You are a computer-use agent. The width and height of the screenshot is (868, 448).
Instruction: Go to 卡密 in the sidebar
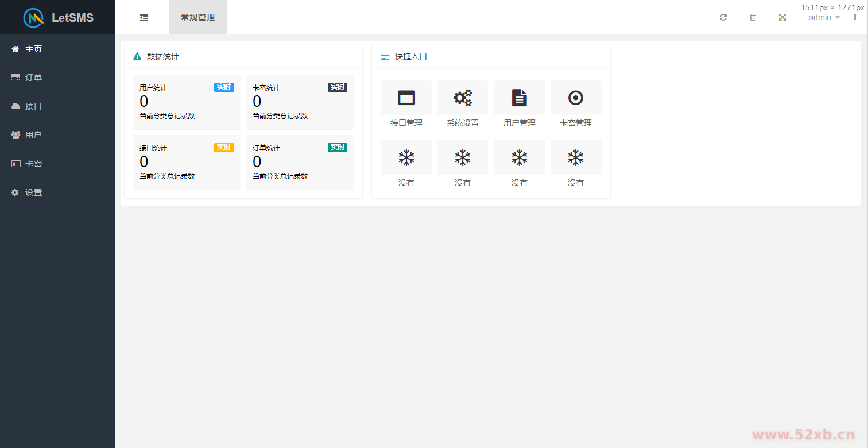point(33,164)
